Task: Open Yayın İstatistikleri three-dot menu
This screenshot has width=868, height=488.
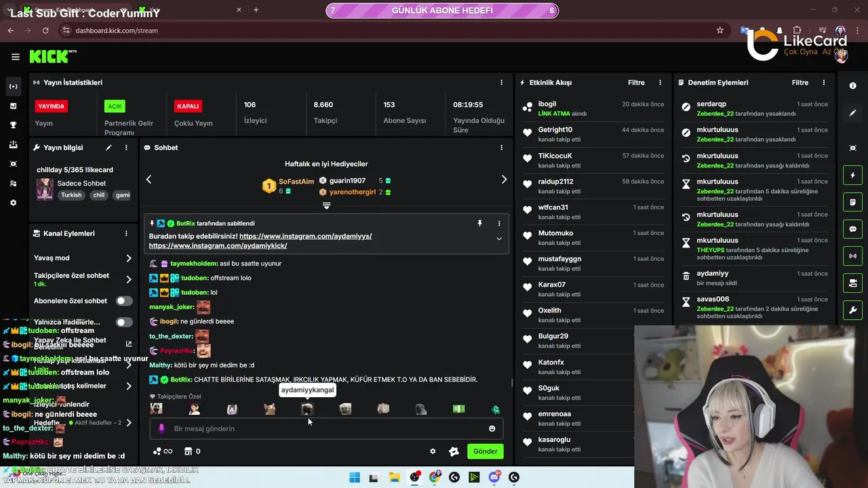Action: point(502,82)
